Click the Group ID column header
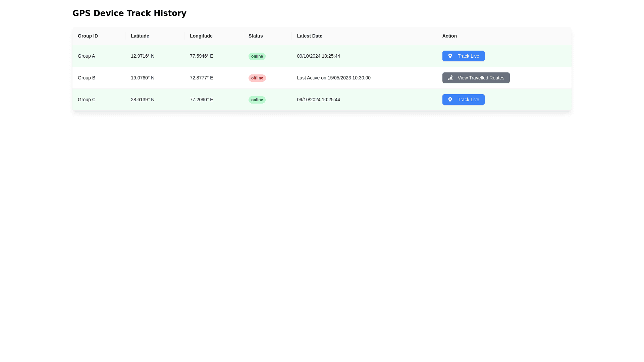This screenshot has height=362, width=644. click(88, 36)
